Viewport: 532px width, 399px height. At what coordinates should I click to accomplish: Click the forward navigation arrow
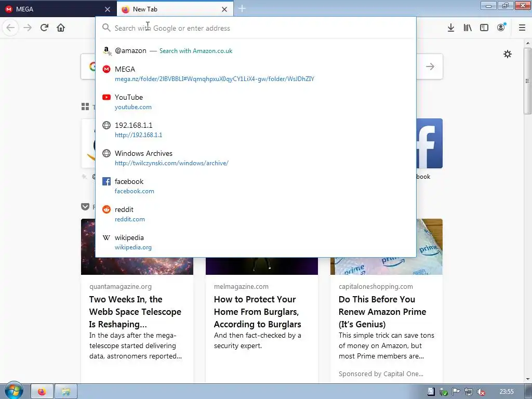coord(28,28)
